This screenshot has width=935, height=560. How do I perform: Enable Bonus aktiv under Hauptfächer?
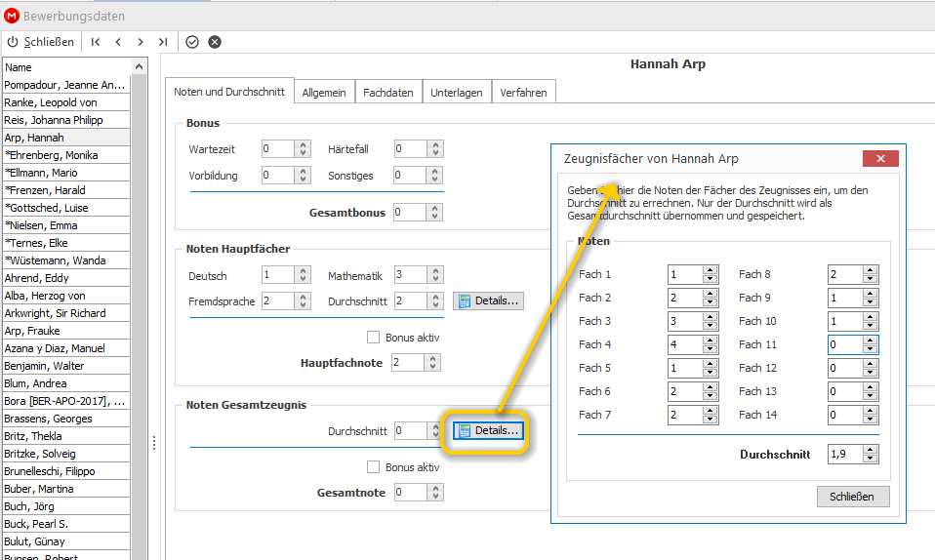(x=373, y=338)
